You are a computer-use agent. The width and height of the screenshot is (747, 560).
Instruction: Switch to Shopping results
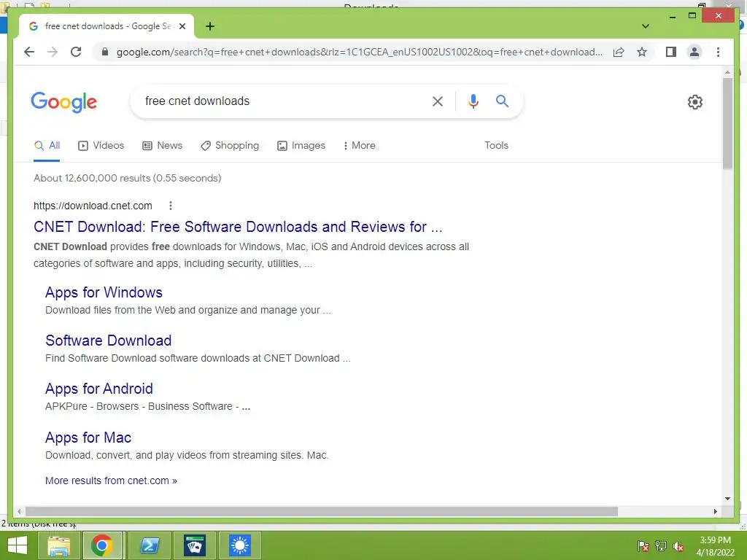(230, 146)
